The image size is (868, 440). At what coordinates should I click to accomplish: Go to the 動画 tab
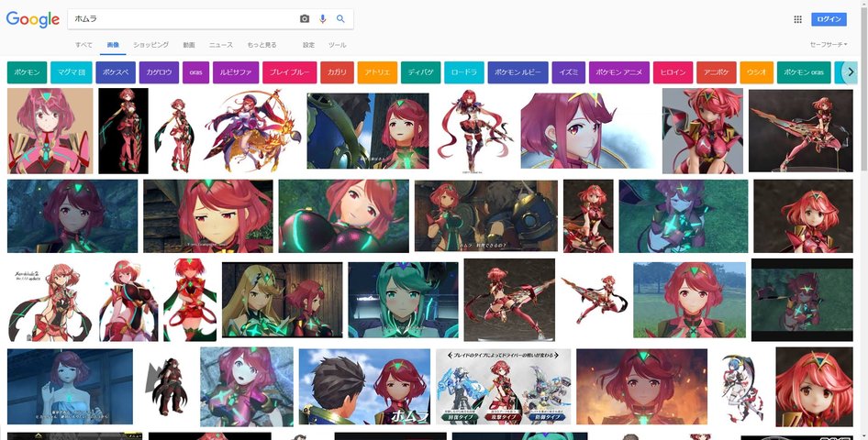tap(189, 45)
